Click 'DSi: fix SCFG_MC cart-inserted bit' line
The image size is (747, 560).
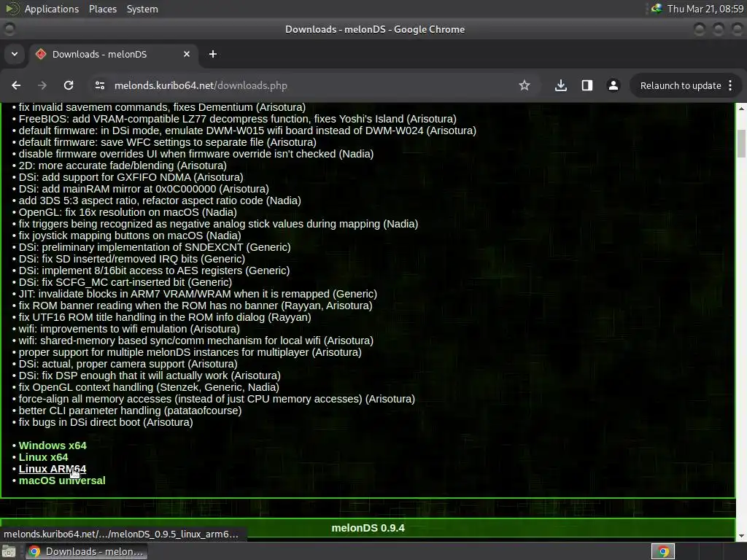[125, 282]
